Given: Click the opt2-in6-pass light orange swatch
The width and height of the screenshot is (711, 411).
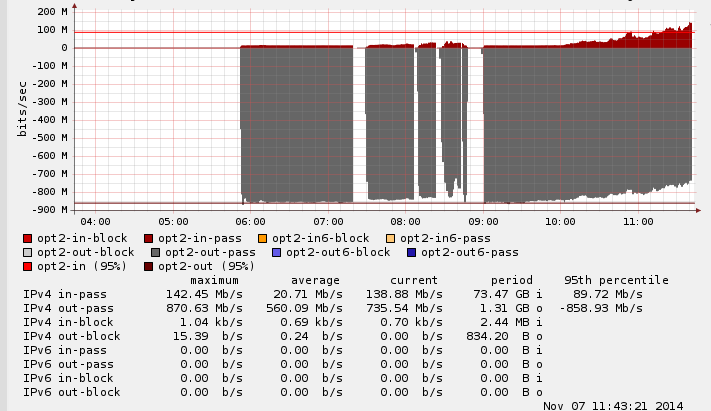Looking at the screenshot, I should point(390,239).
